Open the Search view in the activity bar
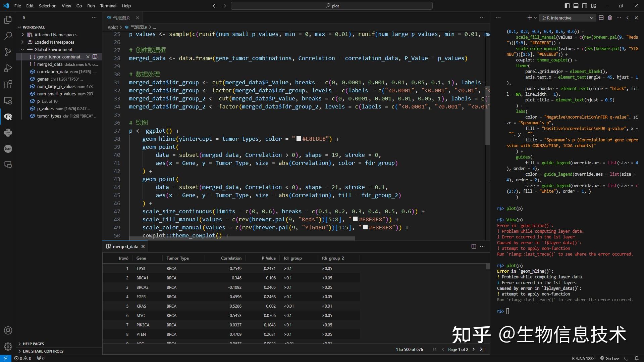Viewport: 644px width, 362px height. 8,36
